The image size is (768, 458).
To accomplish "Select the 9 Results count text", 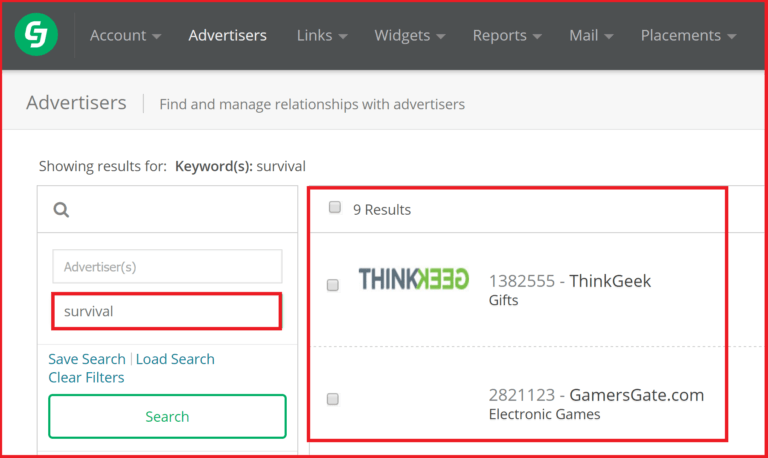I will [x=382, y=210].
